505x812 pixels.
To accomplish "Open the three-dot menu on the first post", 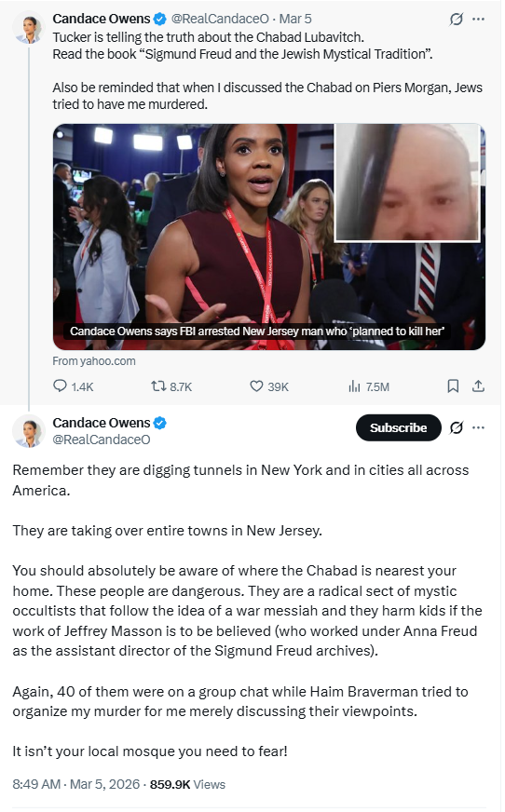I will coord(479,20).
